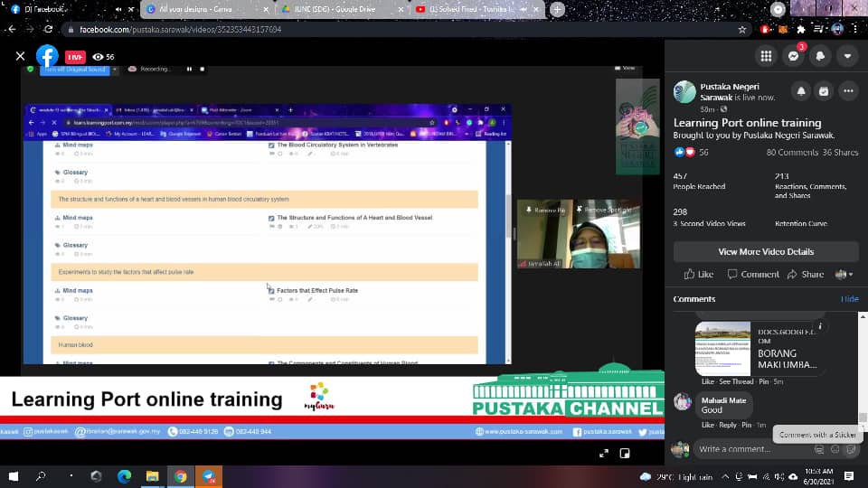Open Messenger chats icon
Screen dimensions: 868x488
(793, 56)
